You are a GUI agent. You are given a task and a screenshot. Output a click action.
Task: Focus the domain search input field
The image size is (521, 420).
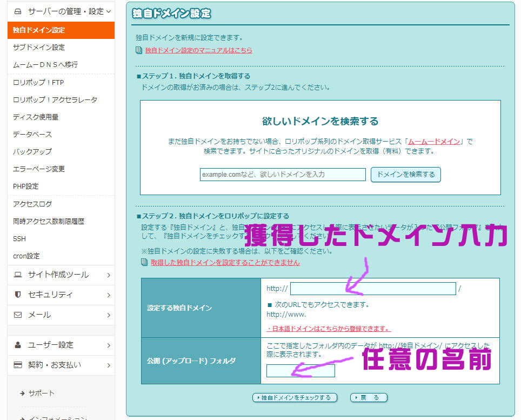pos(283,175)
